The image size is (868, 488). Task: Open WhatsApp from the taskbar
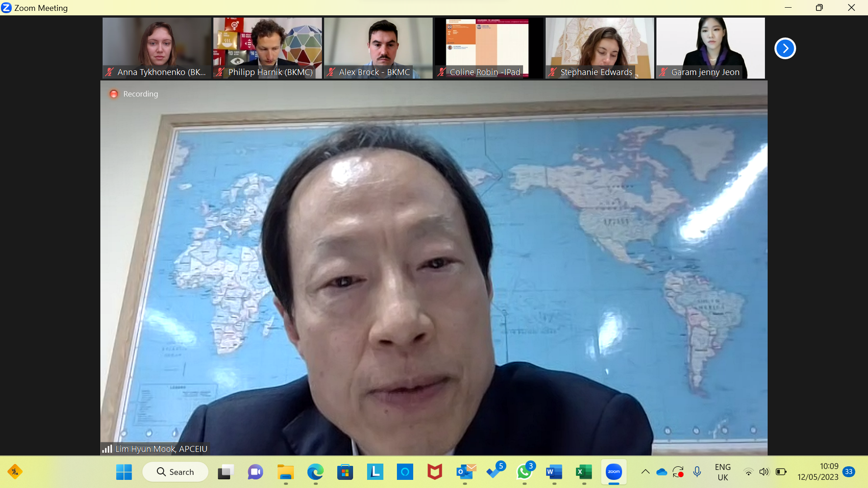(x=524, y=472)
